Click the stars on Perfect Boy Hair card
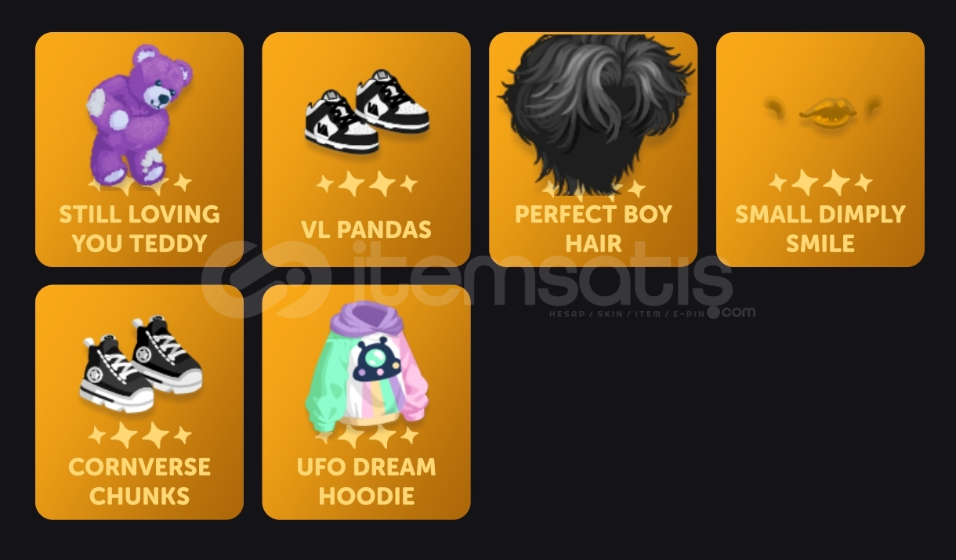 click(x=594, y=189)
